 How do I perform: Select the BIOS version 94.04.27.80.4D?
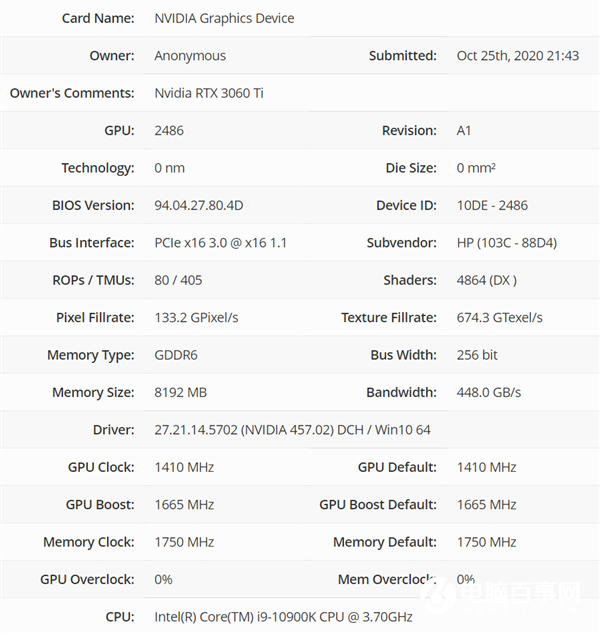coord(199,205)
